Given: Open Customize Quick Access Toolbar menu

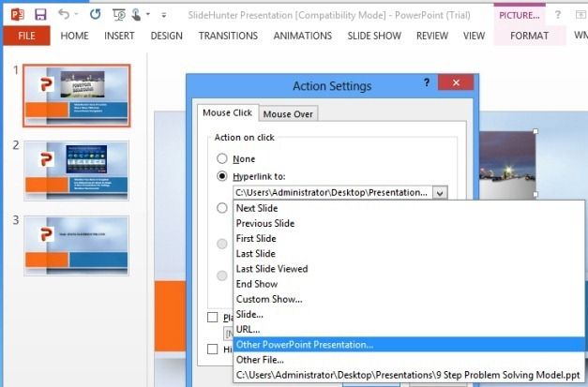Looking at the screenshot, I should tap(164, 15).
